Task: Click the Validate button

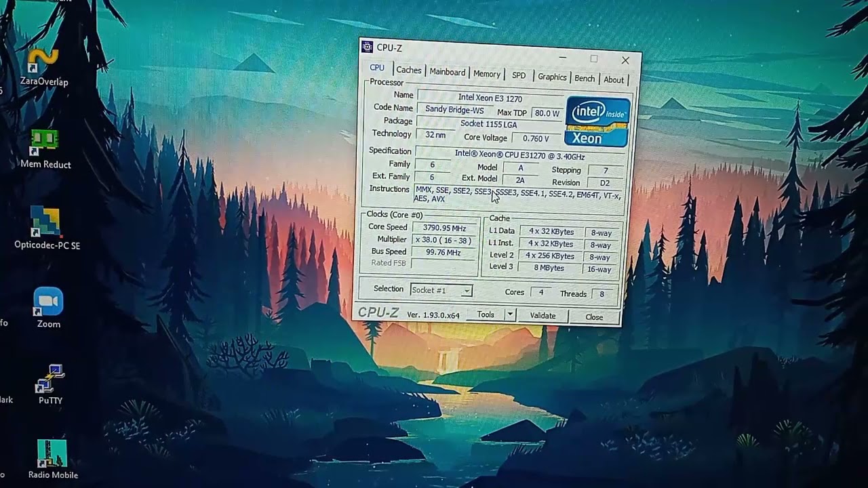Action: coord(542,316)
